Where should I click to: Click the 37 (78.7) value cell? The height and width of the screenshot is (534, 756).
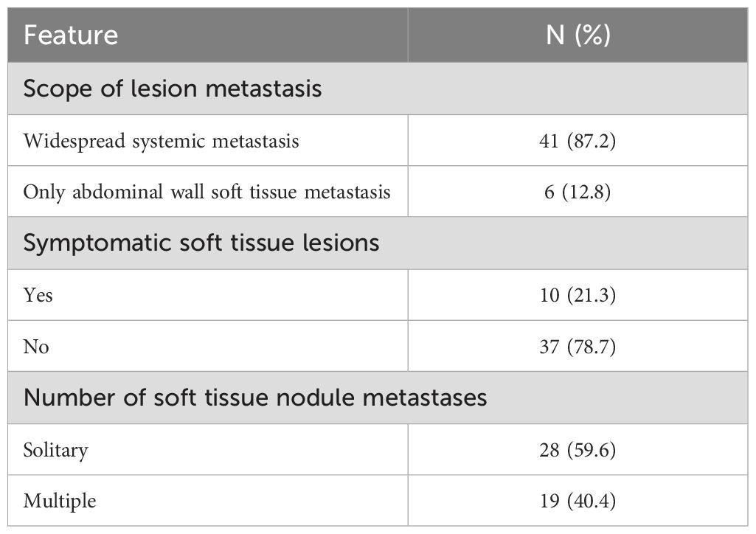click(578, 347)
